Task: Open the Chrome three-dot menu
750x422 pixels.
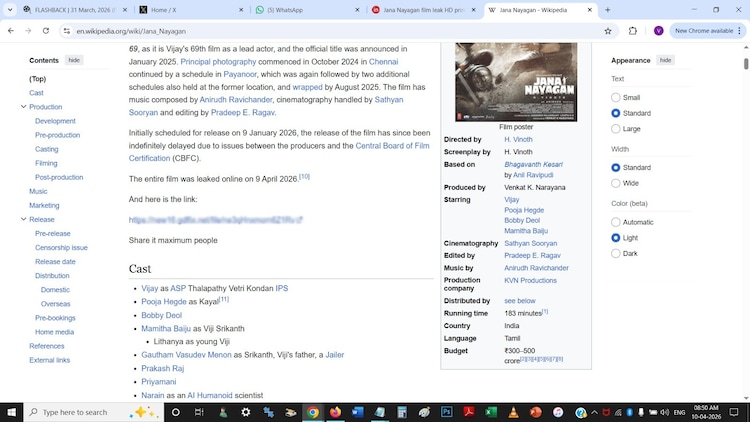Action: pos(740,31)
